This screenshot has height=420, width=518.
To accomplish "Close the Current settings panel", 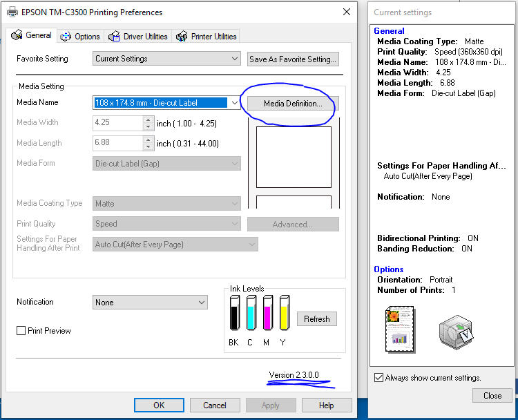I will pyautogui.click(x=492, y=396).
